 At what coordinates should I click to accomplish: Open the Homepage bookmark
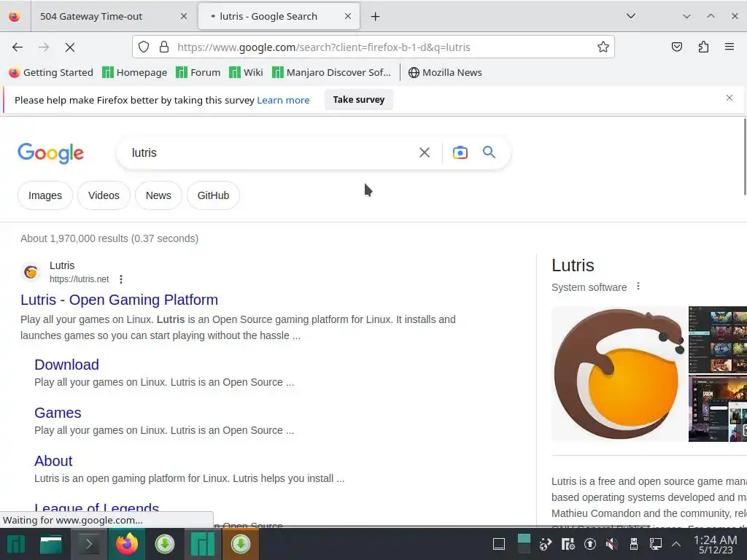coord(135,72)
